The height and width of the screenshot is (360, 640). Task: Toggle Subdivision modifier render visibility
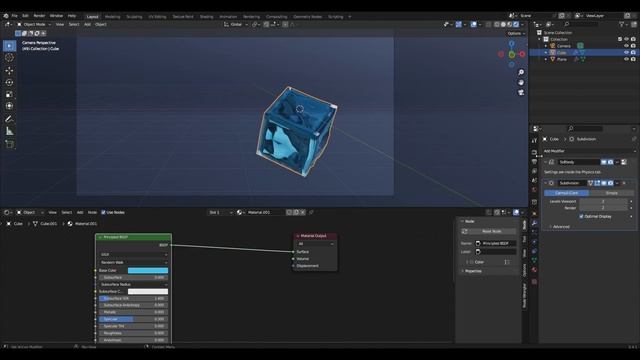click(x=611, y=183)
